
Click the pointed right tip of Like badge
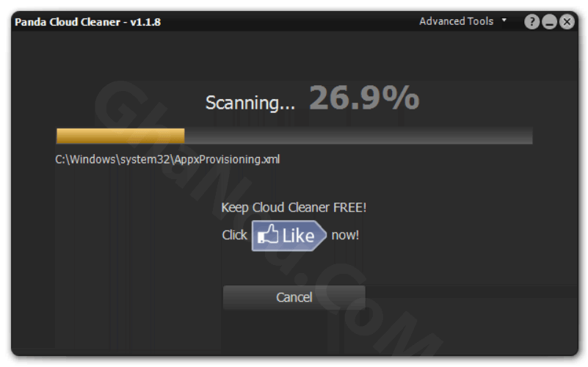click(321, 236)
